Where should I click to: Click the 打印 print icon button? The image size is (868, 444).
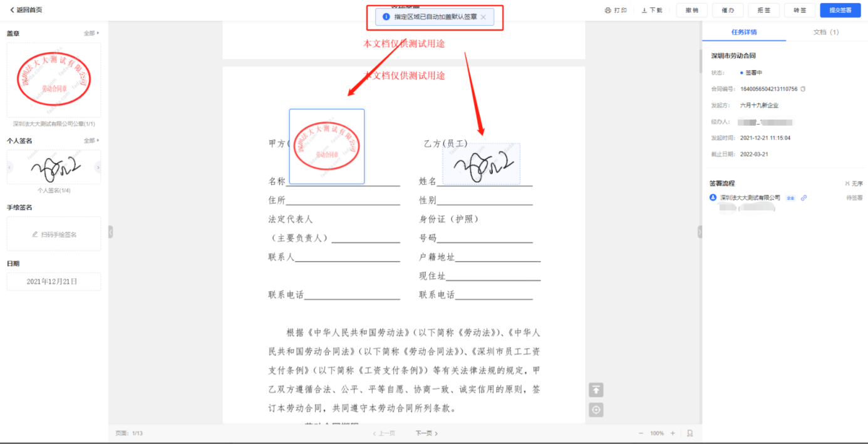point(616,10)
